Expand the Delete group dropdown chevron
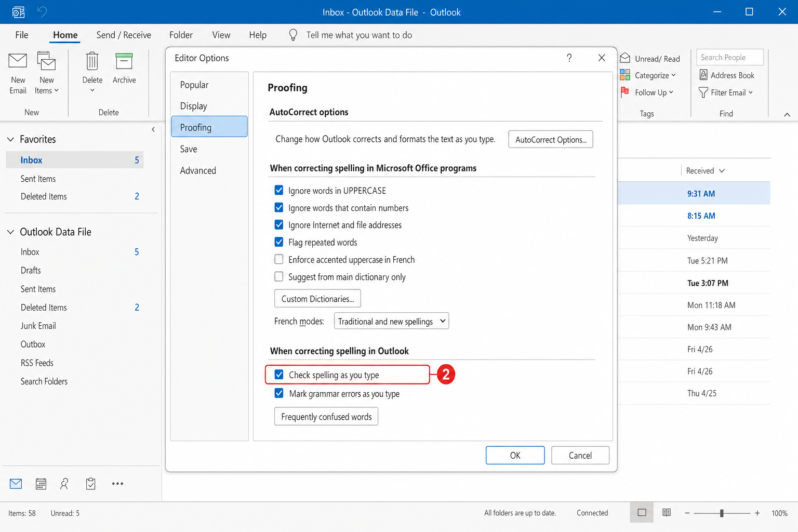This screenshot has height=532, width=798. (x=92, y=90)
